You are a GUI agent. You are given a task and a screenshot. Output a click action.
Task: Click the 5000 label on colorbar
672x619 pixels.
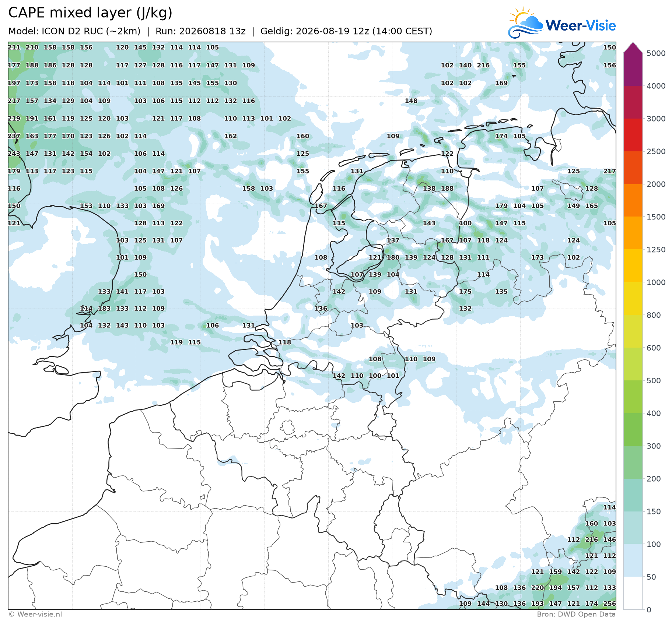click(656, 53)
